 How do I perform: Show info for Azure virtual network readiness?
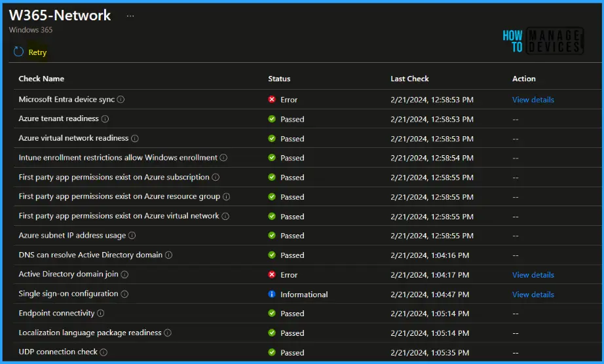point(134,138)
